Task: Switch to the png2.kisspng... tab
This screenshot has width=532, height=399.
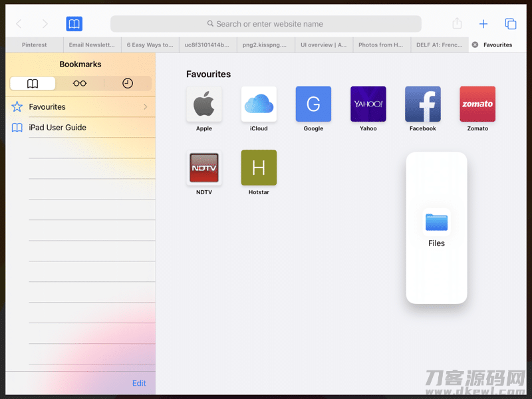Action: coord(265,45)
